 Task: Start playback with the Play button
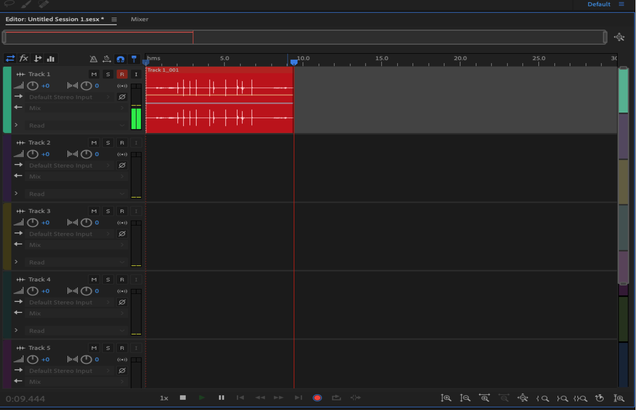tap(202, 398)
